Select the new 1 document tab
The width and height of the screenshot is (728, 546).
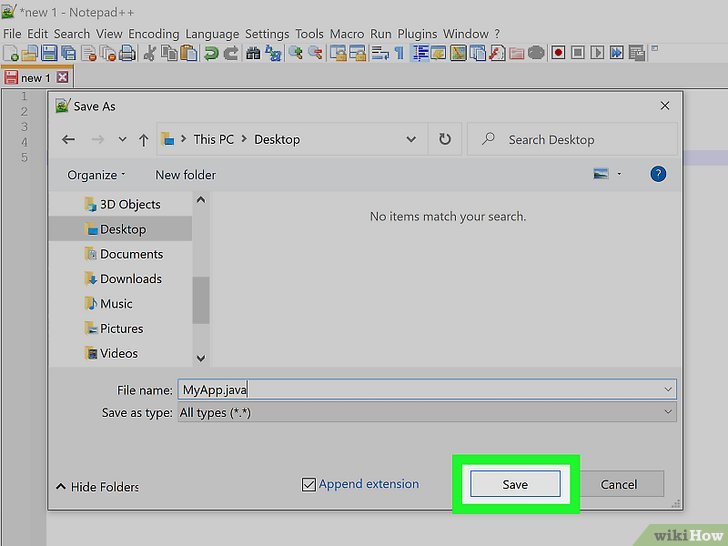[36, 78]
